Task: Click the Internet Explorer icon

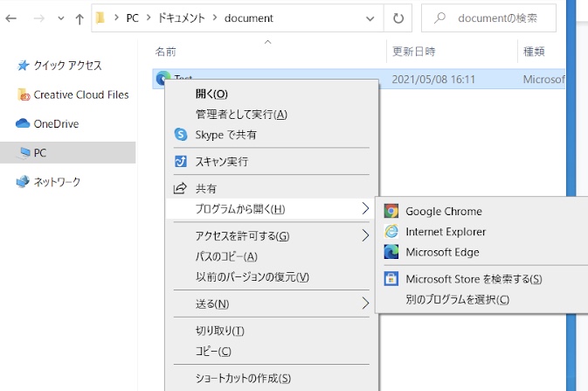Action: pyautogui.click(x=391, y=232)
